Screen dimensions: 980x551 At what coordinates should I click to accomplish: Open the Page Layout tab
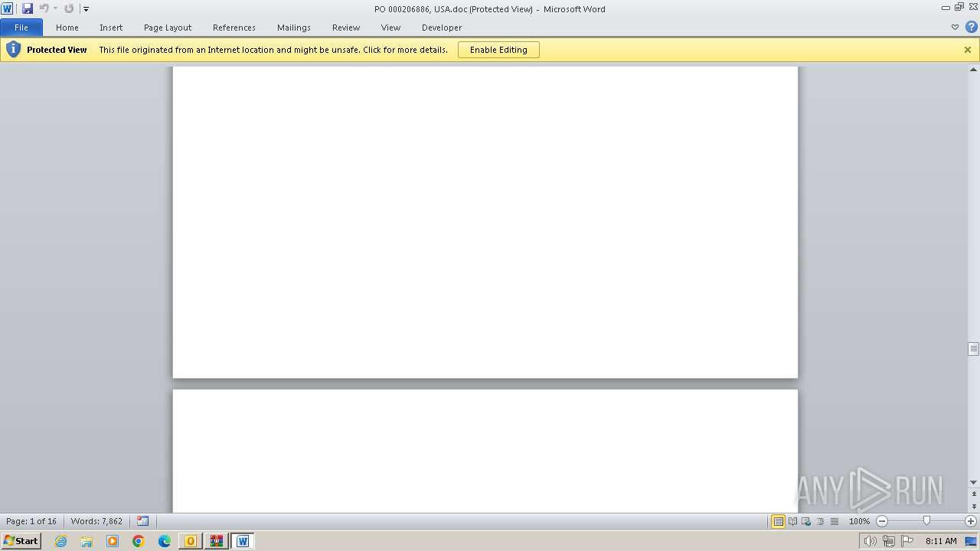tap(168, 28)
